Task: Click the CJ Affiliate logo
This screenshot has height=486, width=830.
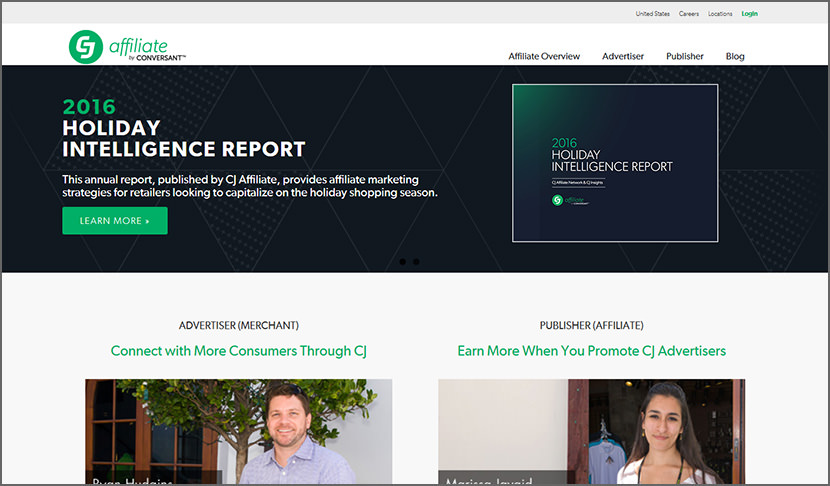Action: (x=127, y=47)
